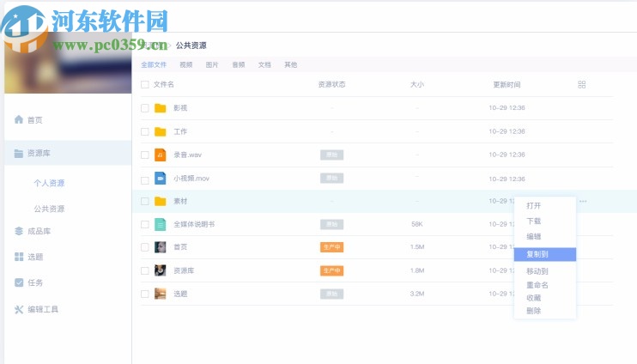Viewport: 637px width, 364px height.
Task: Check the 首页 image file checkbox
Action: point(144,247)
